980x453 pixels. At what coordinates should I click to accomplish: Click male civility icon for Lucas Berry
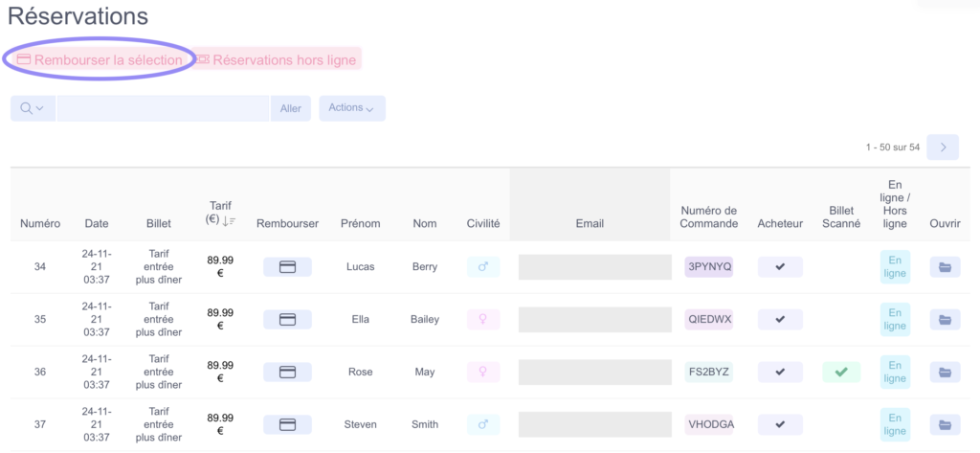click(x=483, y=267)
